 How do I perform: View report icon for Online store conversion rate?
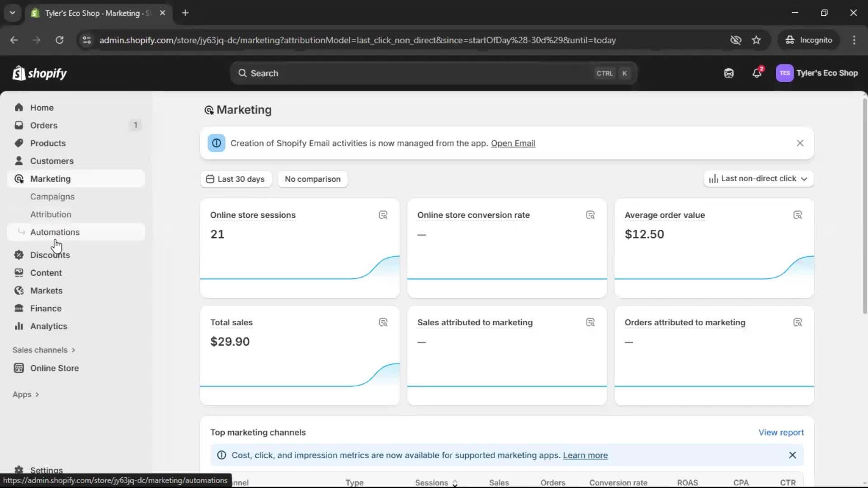[x=590, y=215]
